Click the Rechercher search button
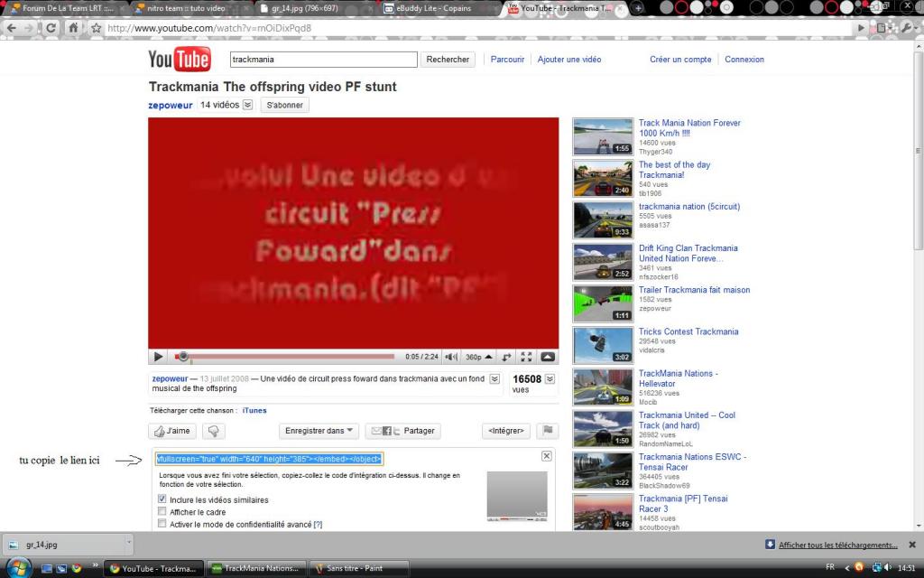924x578 pixels. (448, 59)
